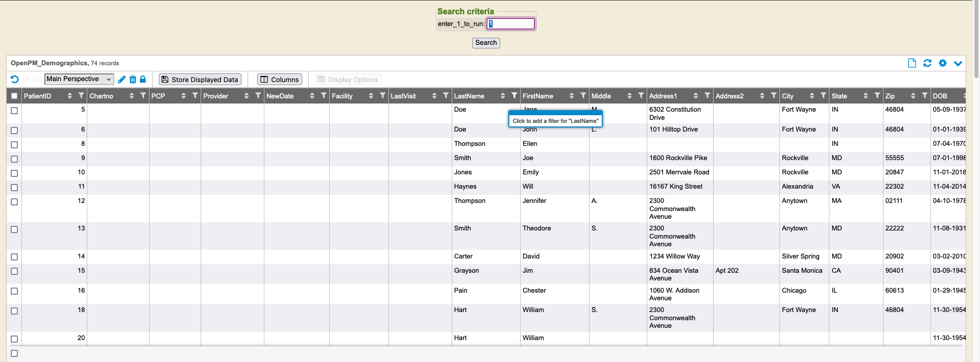This screenshot has width=980, height=362.
Task: Click the Store Displayed Data button
Action: click(x=200, y=80)
